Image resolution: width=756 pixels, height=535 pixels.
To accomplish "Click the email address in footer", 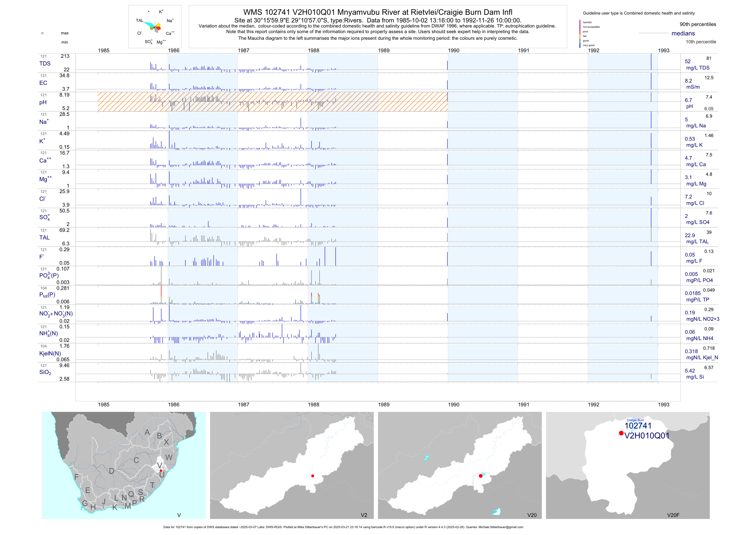I will click(501, 527).
